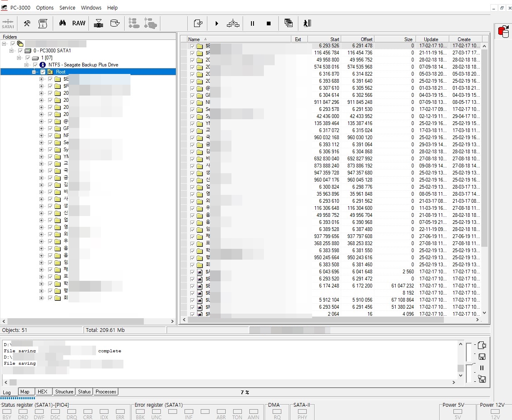This screenshot has width=512, height=420.
Task: Switch to the HEX tab
Action: point(42,391)
